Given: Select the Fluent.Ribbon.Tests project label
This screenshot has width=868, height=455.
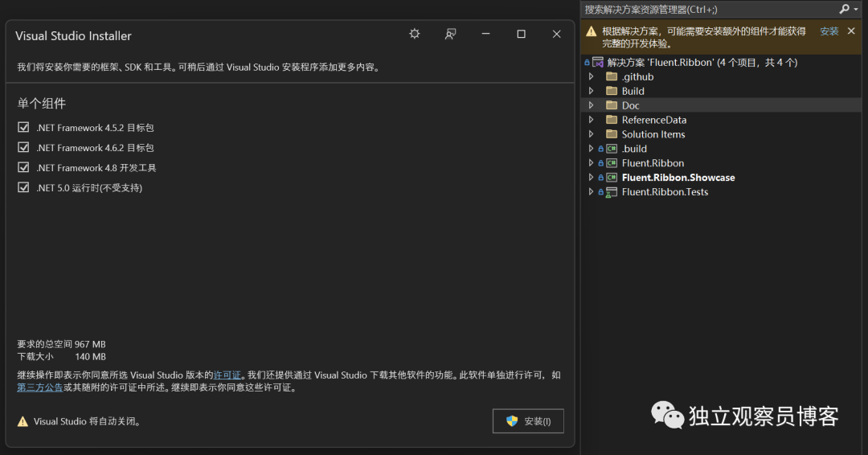Looking at the screenshot, I should click(665, 192).
